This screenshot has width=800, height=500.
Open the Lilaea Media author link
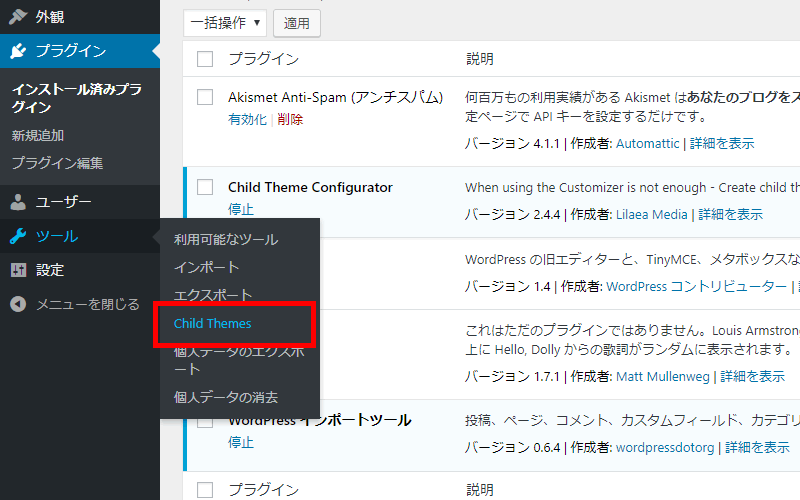click(651, 214)
